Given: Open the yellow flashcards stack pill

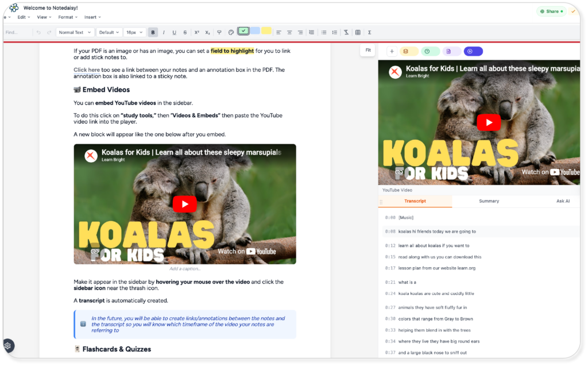Looking at the screenshot, I should 408,52.
